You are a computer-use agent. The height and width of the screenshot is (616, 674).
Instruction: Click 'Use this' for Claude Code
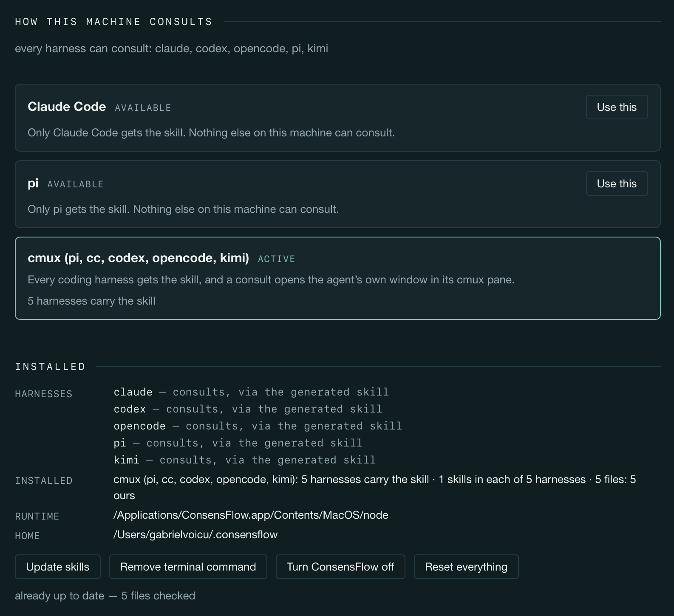[617, 107]
